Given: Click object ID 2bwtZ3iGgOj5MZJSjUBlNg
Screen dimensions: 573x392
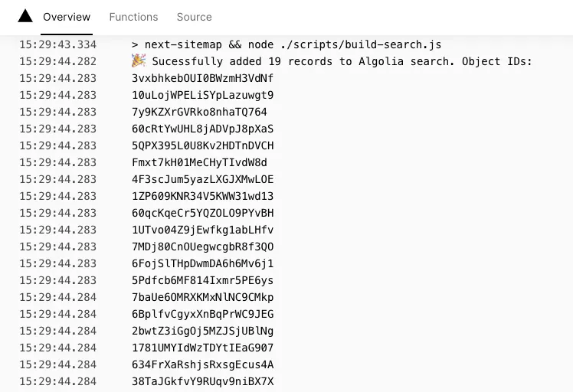Looking at the screenshot, I should click(x=202, y=331).
